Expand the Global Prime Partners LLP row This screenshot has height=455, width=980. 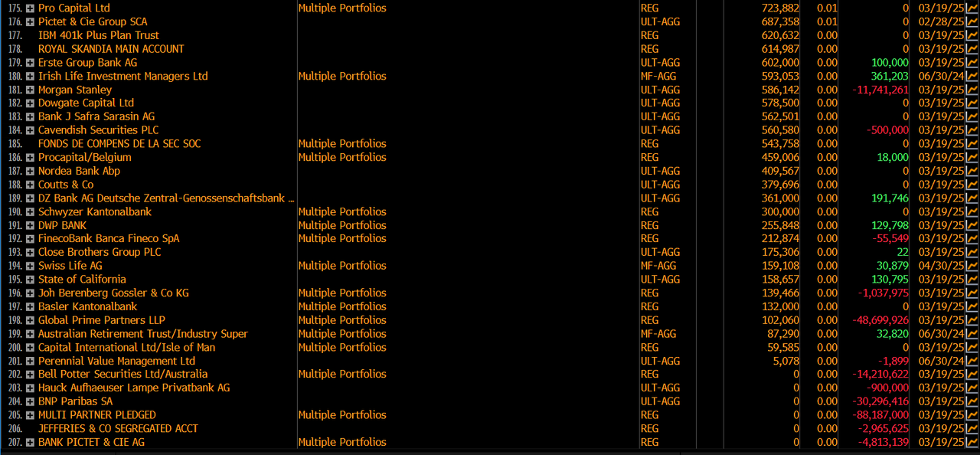point(30,321)
